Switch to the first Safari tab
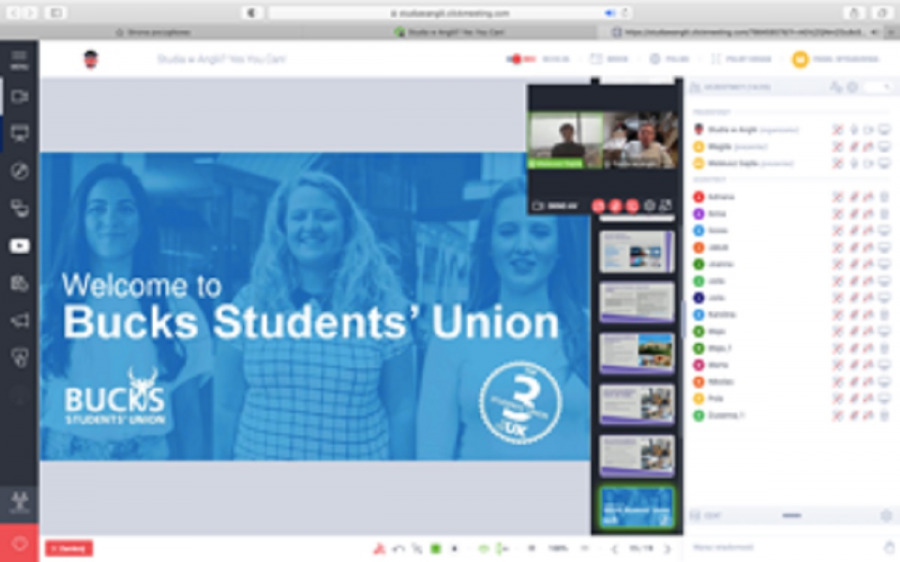900x562 pixels. 153,32
